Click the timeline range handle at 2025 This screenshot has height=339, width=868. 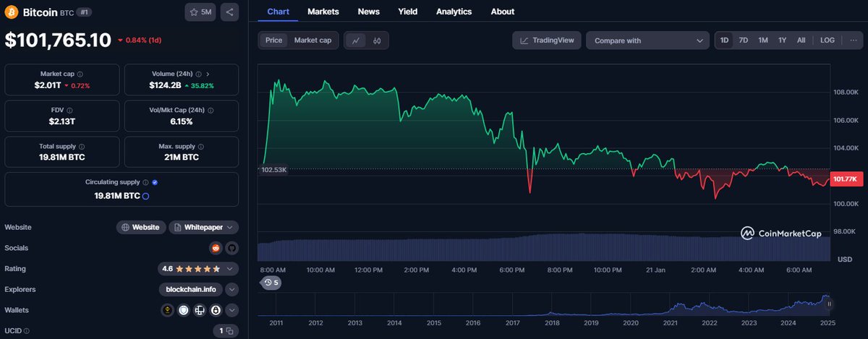[829, 304]
